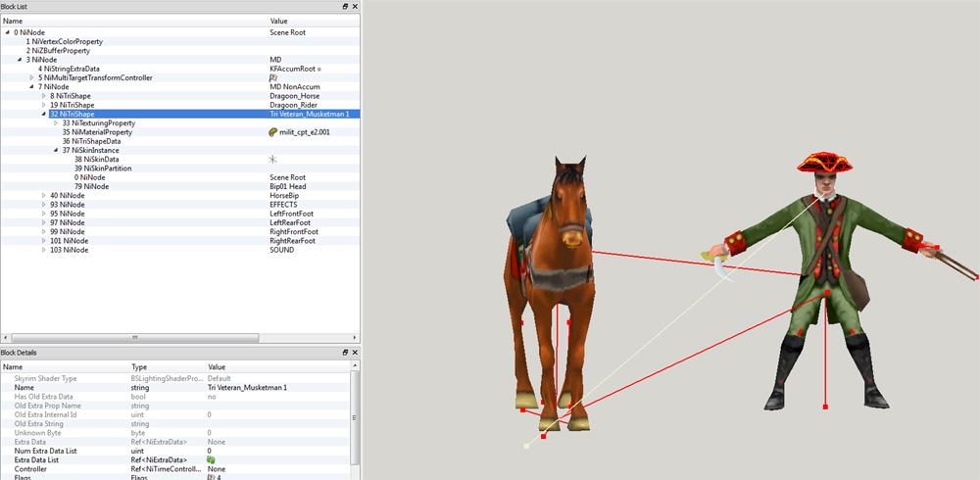Screen dimensions: 980x480
Task: Click Block Details Value column header
Action: (x=278, y=367)
